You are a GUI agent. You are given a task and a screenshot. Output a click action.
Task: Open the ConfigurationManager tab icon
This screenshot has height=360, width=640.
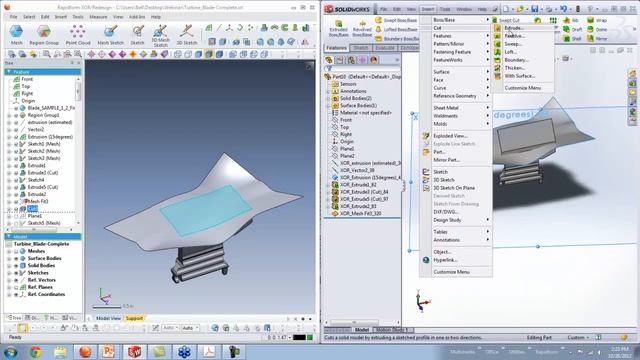point(351,60)
